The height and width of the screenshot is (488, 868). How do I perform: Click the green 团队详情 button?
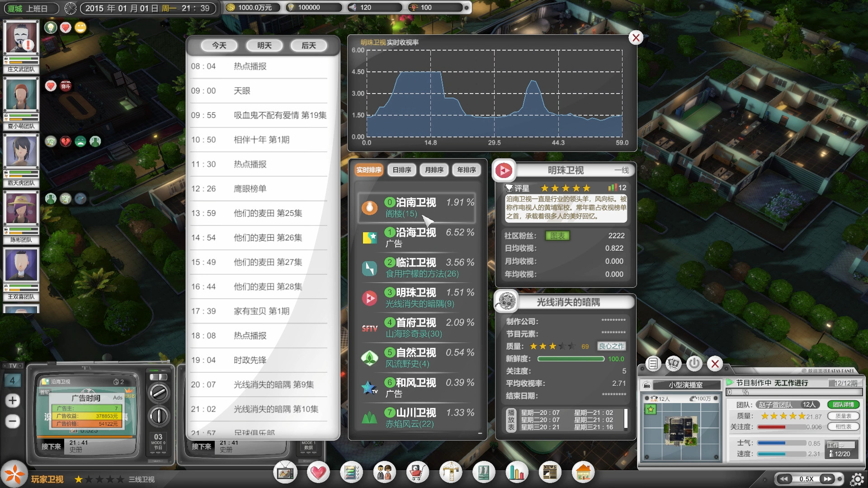click(x=844, y=404)
